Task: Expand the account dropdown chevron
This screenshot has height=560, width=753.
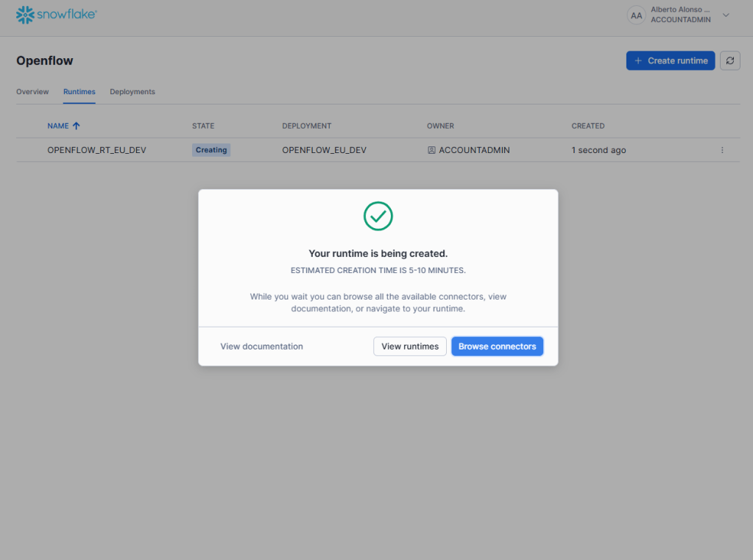Action: click(x=726, y=15)
